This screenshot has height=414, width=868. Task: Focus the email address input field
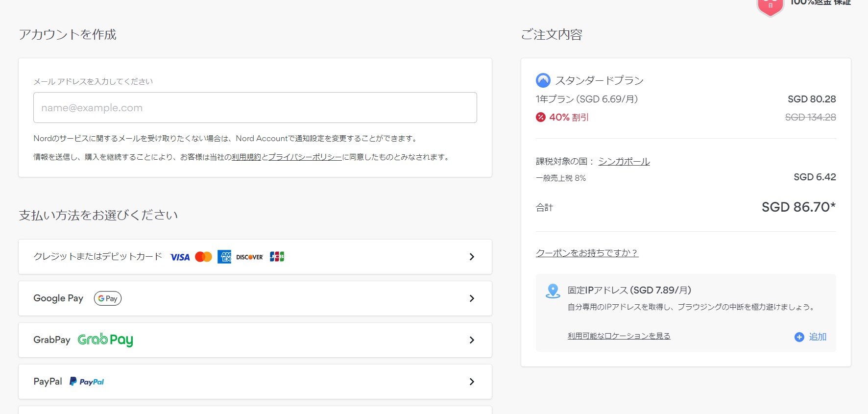255,108
